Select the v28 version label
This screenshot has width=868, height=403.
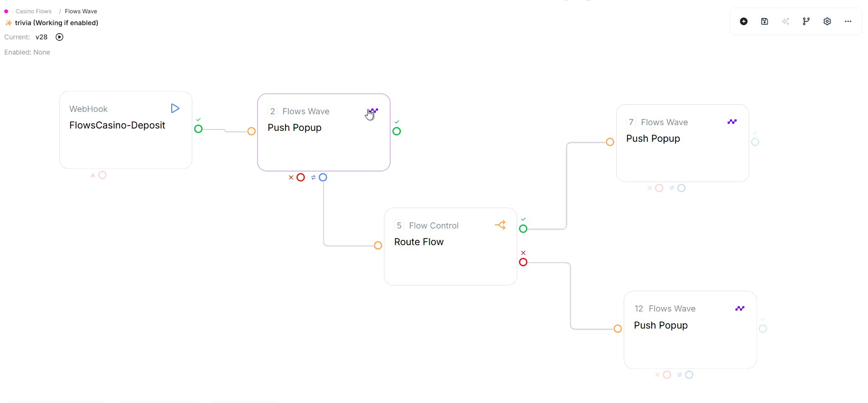[41, 37]
